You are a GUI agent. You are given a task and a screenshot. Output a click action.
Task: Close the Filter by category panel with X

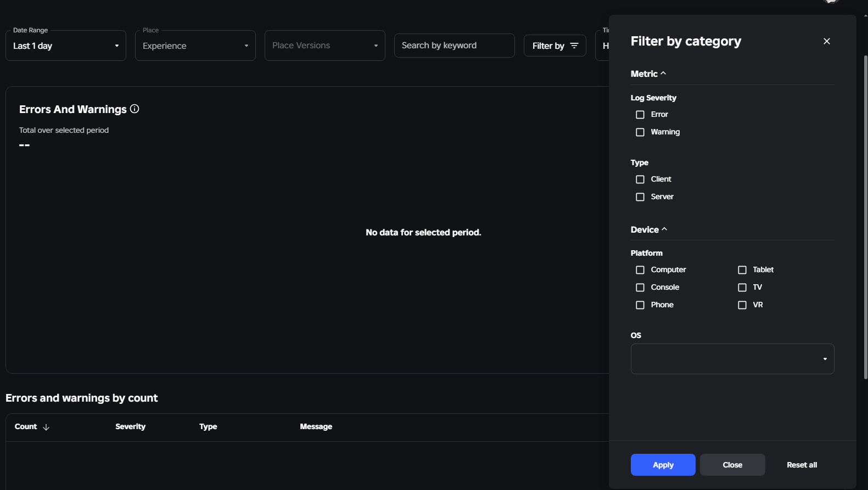tap(826, 41)
